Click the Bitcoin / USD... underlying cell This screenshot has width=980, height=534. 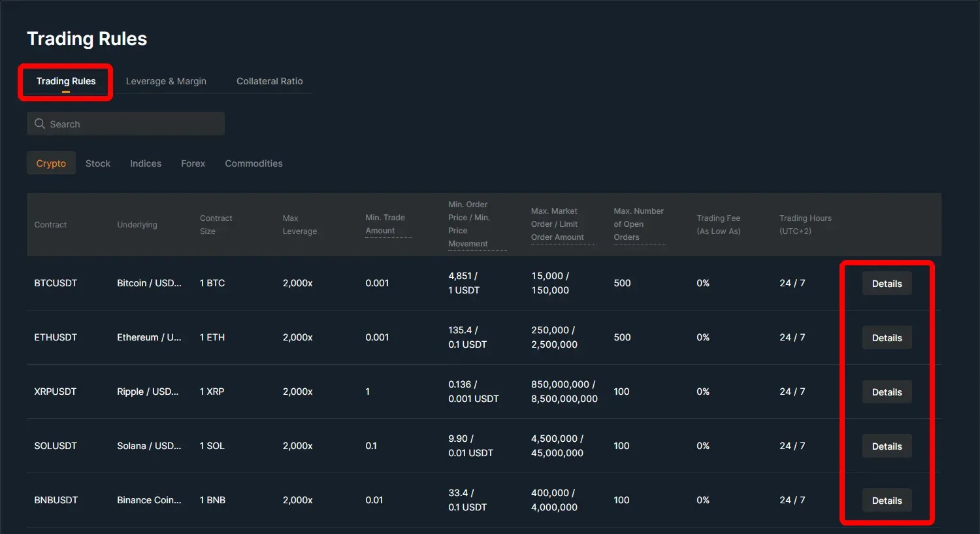tap(149, 283)
